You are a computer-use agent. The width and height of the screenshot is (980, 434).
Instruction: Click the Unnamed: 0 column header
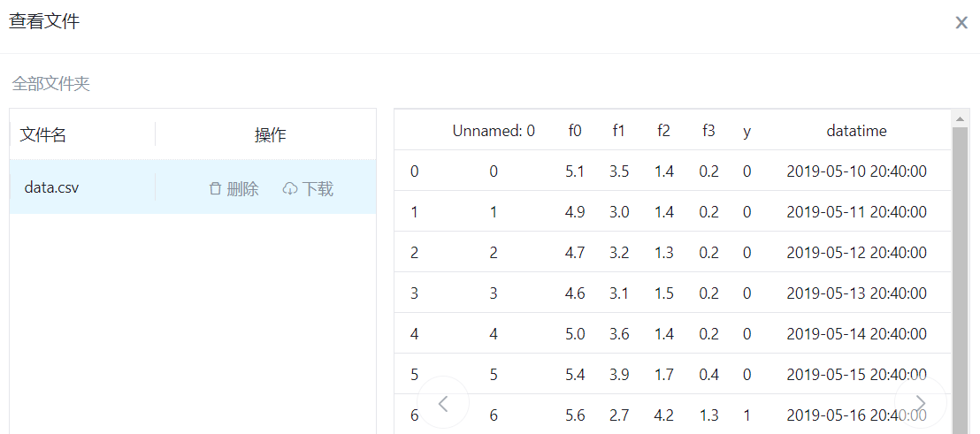(494, 131)
